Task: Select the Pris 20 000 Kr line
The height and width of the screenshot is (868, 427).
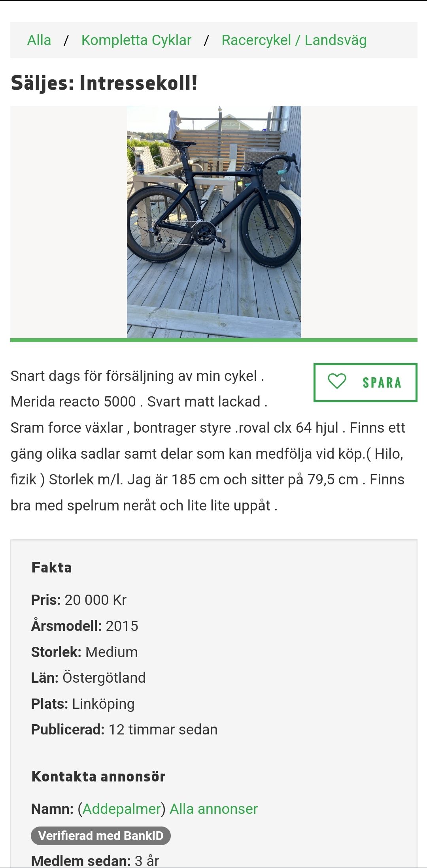Action: (79, 600)
